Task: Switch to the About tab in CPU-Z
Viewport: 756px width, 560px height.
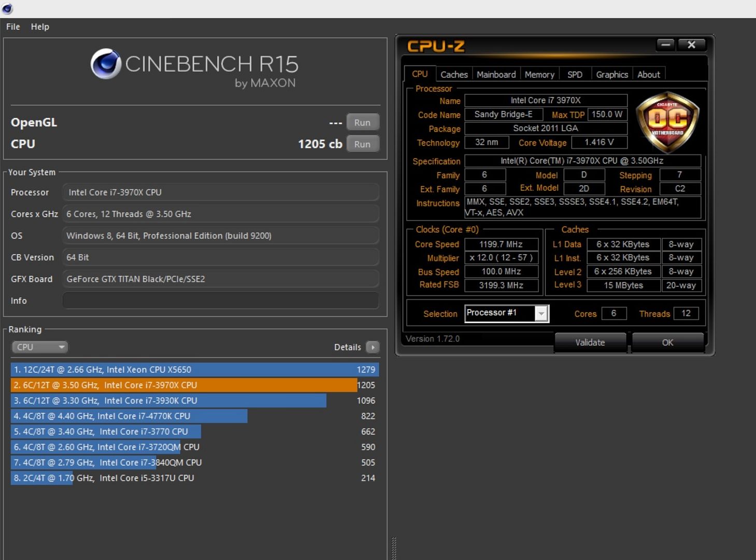Action: pyautogui.click(x=649, y=75)
